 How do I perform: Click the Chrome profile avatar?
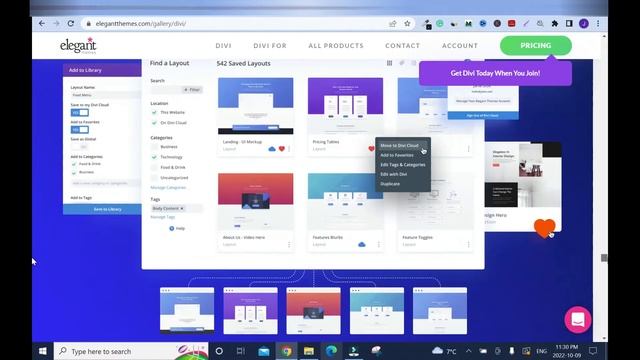[x=584, y=24]
